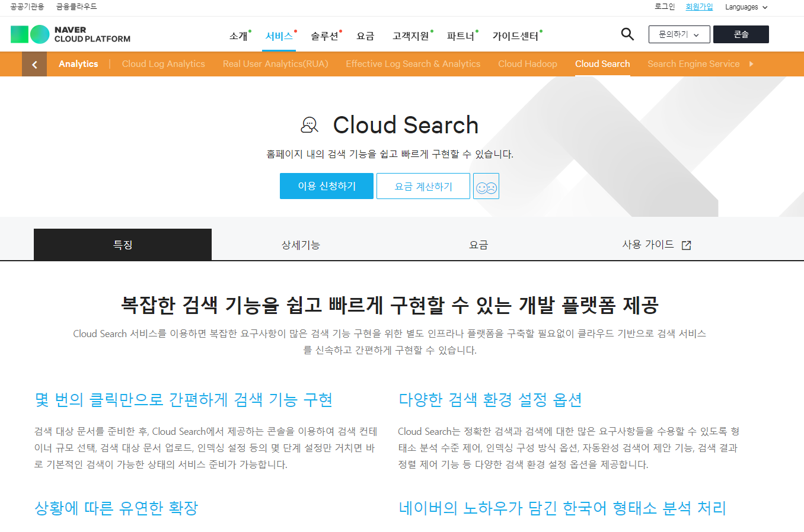This screenshot has width=804, height=532.
Task: Select the Cloud Search submenu tab
Action: click(602, 64)
